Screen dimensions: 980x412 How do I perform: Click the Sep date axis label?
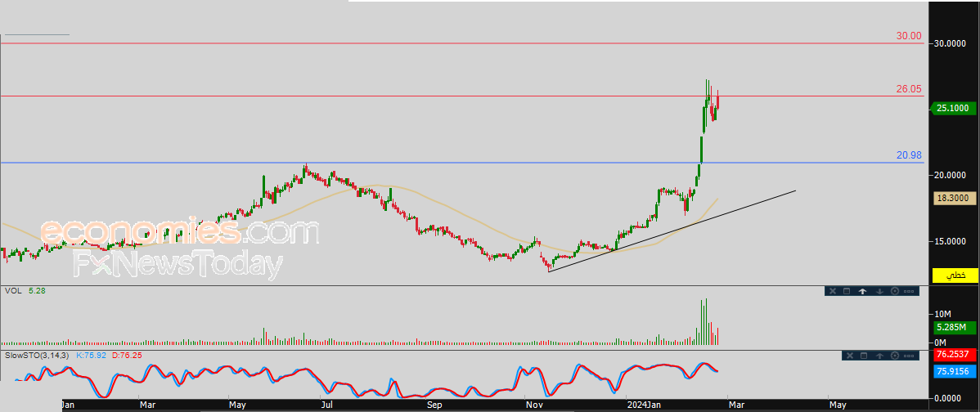click(x=434, y=405)
